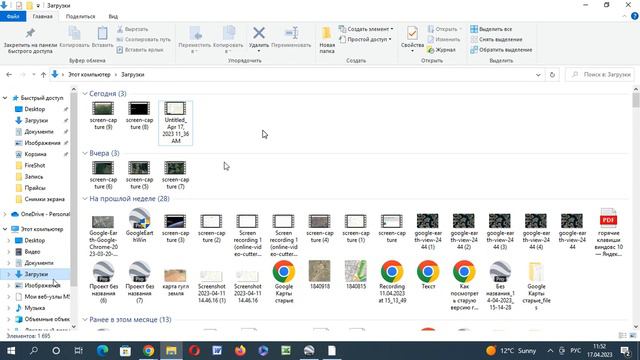Collapse the Ранее в этом месяце (13) group
The image size is (640, 360).
click(x=85, y=320)
